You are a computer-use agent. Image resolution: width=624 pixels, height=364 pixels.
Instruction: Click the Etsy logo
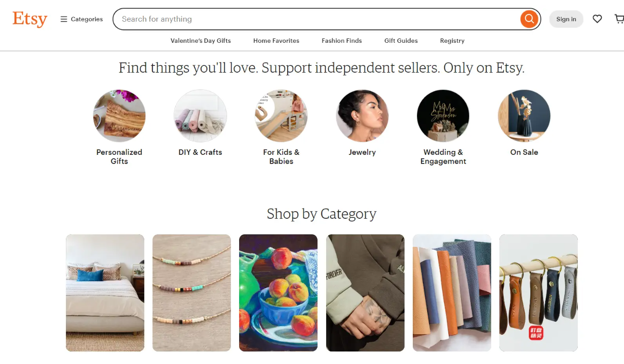pyautogui.click(x=30, y=19)
